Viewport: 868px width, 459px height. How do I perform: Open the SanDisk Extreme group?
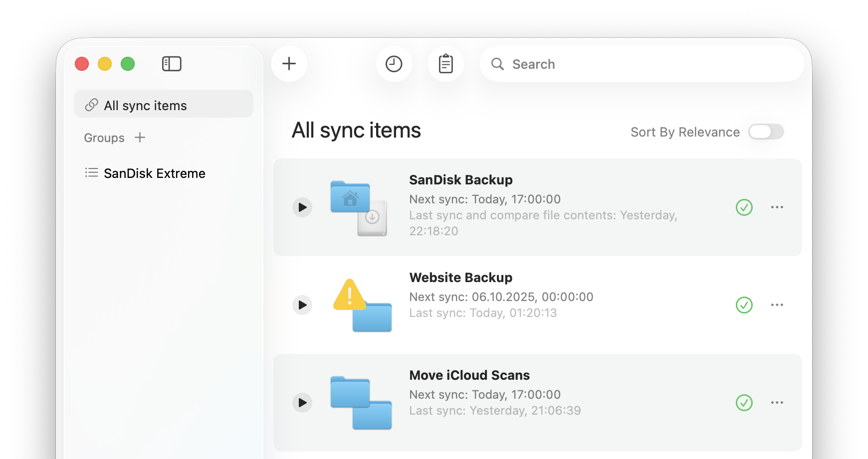(x=155, y=173)
